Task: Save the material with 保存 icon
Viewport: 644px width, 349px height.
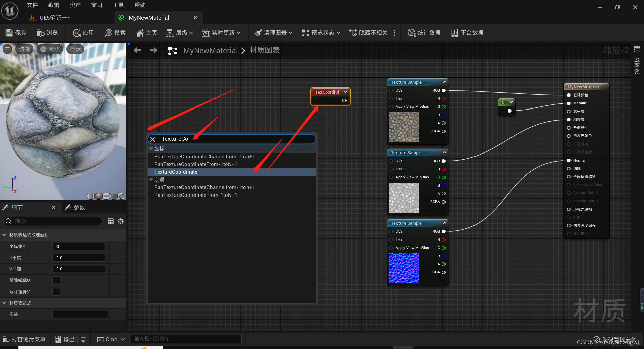Action: [x=16, y=33]
